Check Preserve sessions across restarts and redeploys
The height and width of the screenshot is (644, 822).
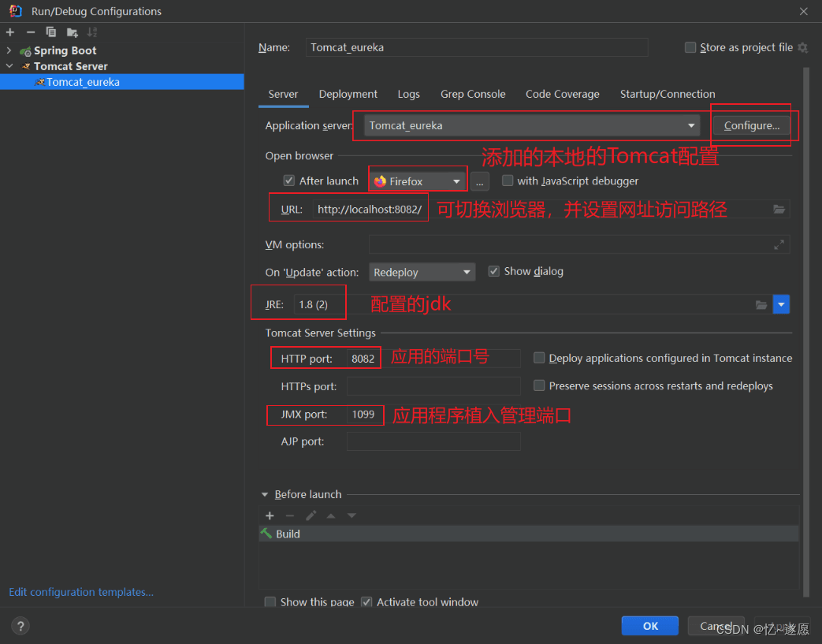point(539,385)
